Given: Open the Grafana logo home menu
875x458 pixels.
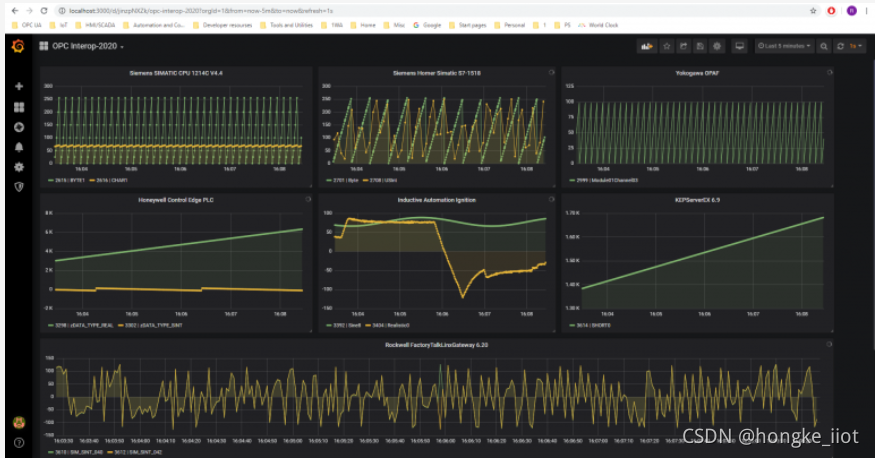Looking at the screenshot, I should (x=18, y=46).
